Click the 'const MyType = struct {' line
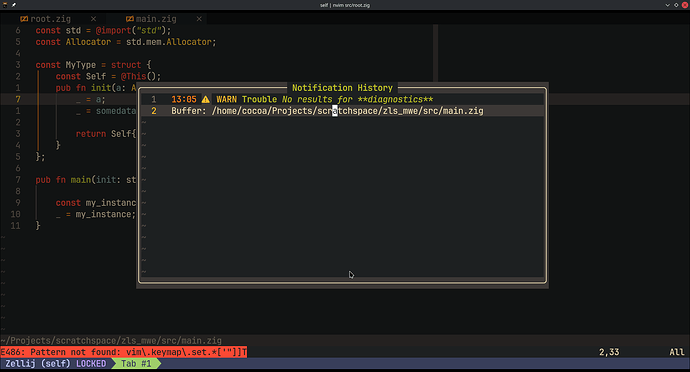 [x=93, y=65]
